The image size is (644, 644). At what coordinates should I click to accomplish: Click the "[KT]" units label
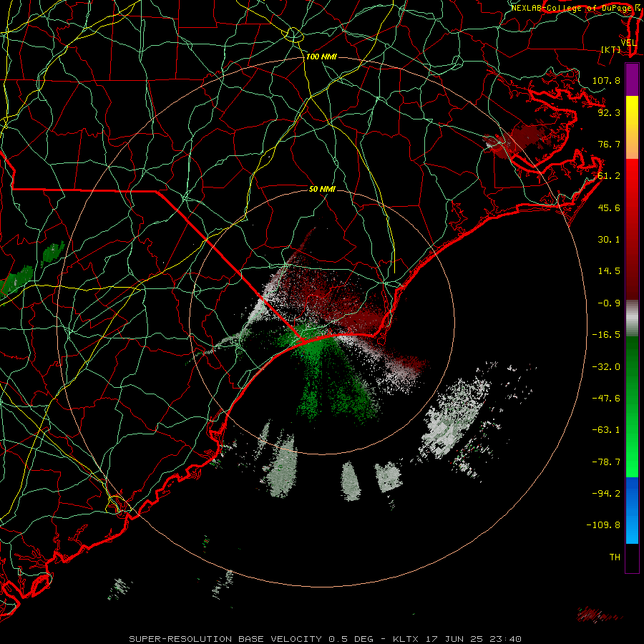click(x=611, y=49)
